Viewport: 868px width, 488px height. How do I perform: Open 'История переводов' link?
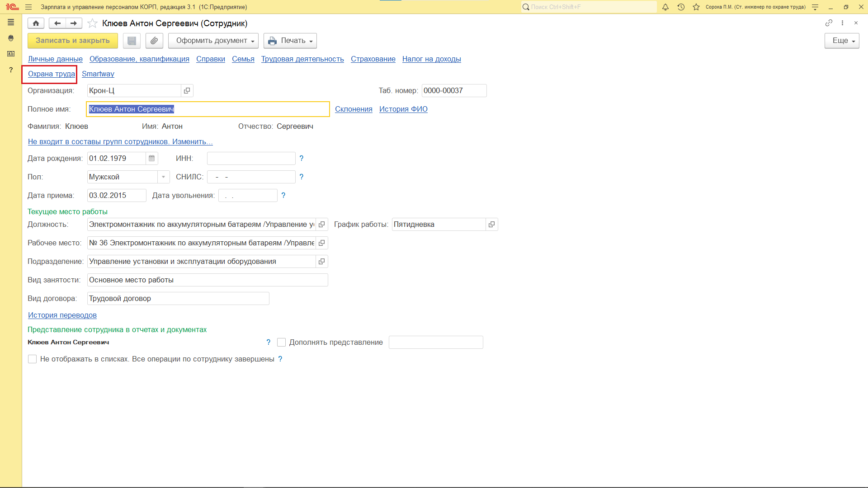pos(62,315)
